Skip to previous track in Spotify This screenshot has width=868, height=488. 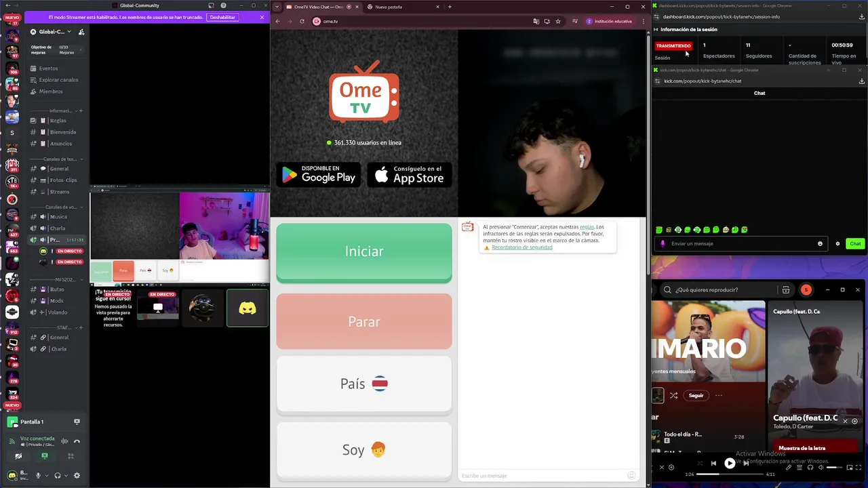click(713, 464)
